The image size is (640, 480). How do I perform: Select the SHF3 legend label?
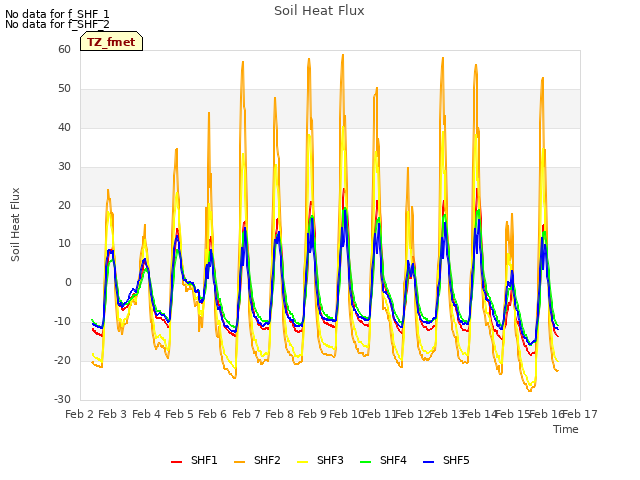[330, 460]
